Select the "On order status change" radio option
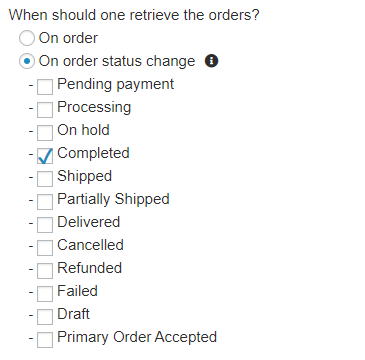Viewport: 365px width, 360px height. pyautogui.click(x=27, y=61)
